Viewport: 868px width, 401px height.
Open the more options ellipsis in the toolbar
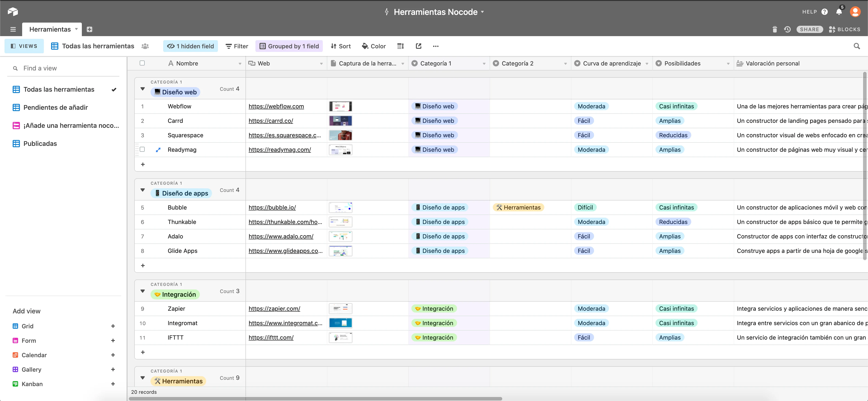(436, 46)
